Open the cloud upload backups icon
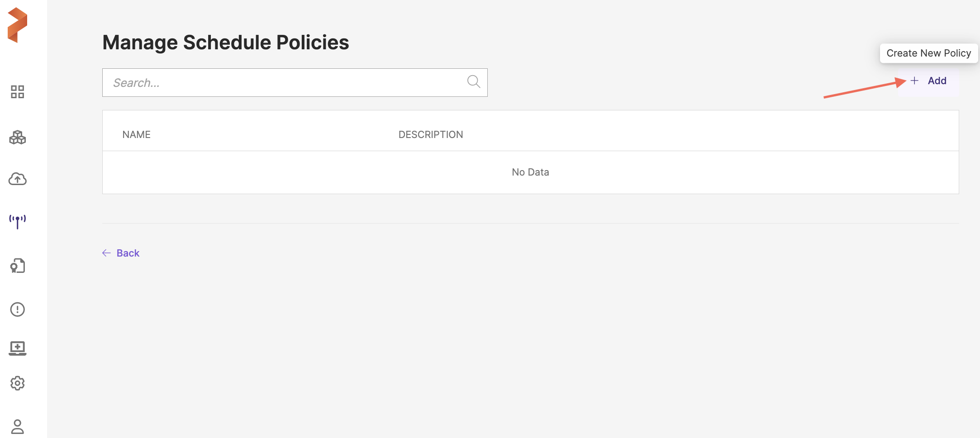The width and height of the screenshot is (980, 438). 18,179
